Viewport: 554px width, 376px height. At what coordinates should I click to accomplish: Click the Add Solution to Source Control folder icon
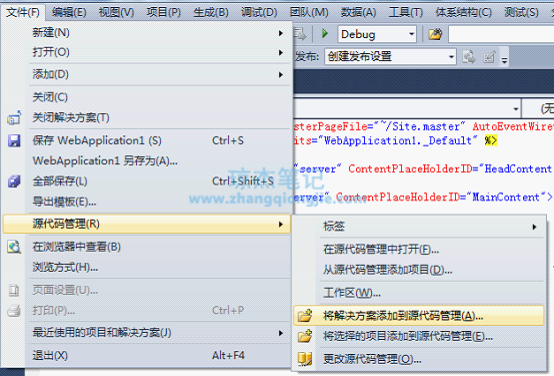[305, 316]
